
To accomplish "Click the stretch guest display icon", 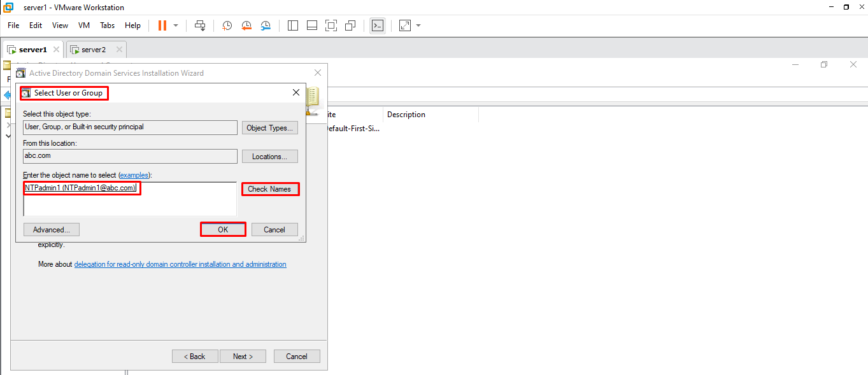I will tap(405, 25).
